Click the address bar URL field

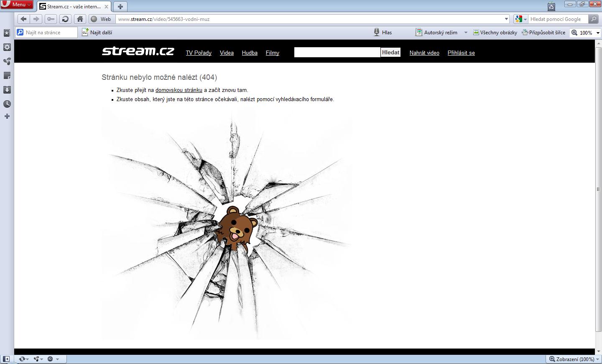(309, 19)
